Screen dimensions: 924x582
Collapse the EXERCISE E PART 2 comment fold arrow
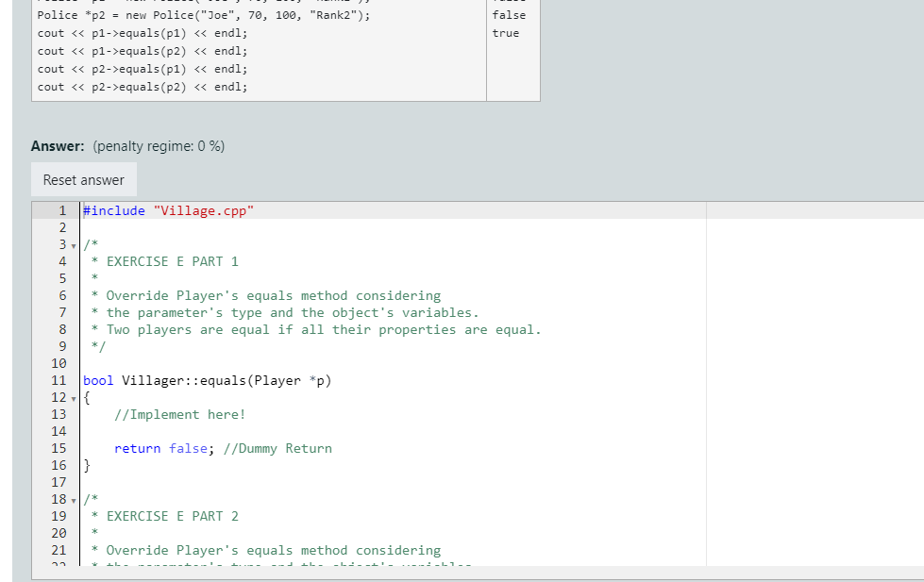[x=73, y=499]
